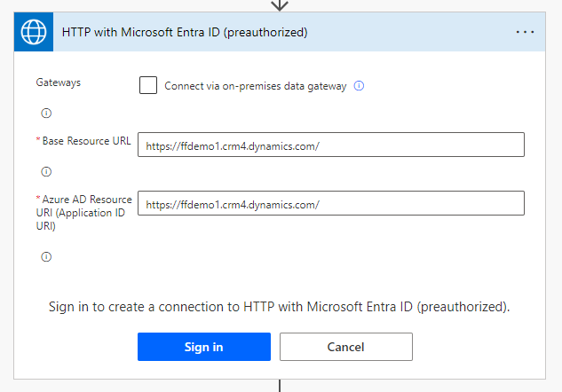Click info icon beside the data gateway label

(360, 86)
